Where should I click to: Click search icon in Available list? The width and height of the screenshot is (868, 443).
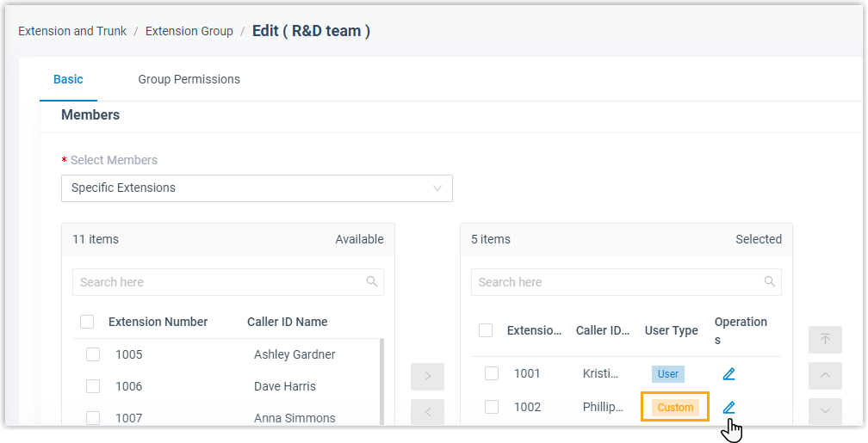point(372,281)
